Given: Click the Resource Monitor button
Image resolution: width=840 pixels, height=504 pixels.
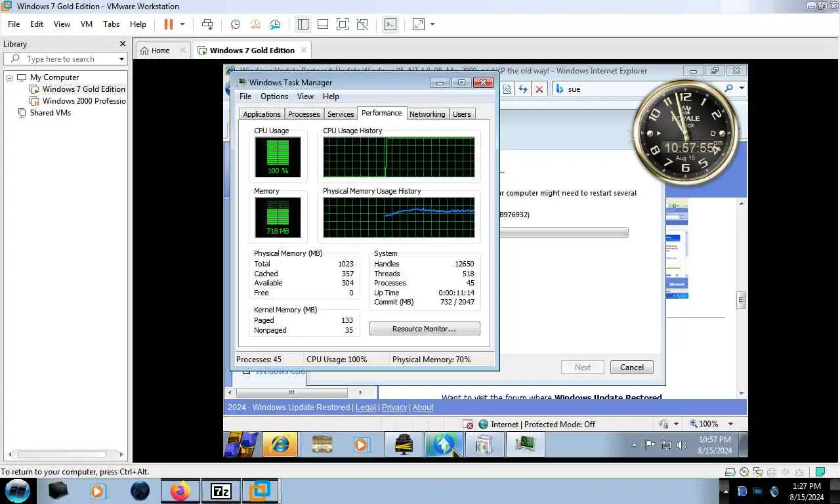Looking at the screenshot, I should [425, 329].
